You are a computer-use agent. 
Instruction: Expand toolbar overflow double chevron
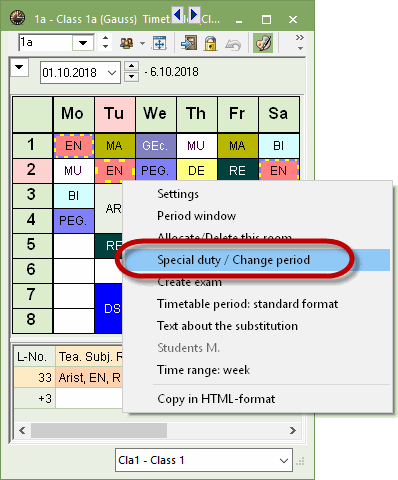[x=300, y=37]
